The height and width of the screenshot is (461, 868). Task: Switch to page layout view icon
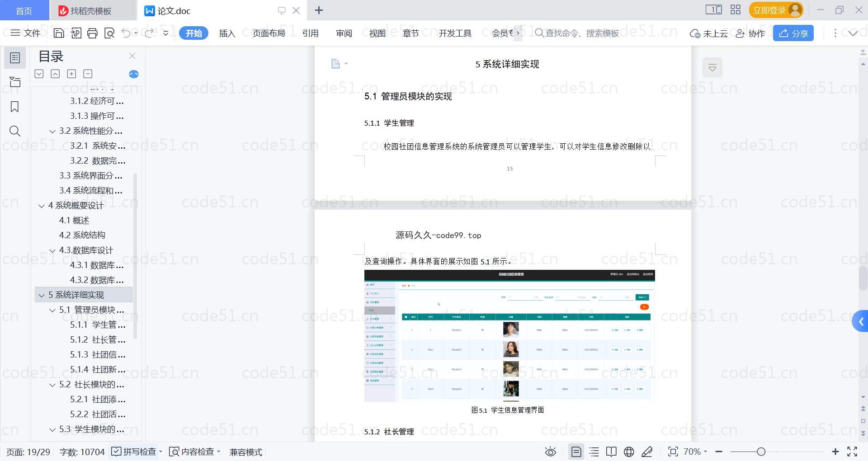(x=576, y=452)
